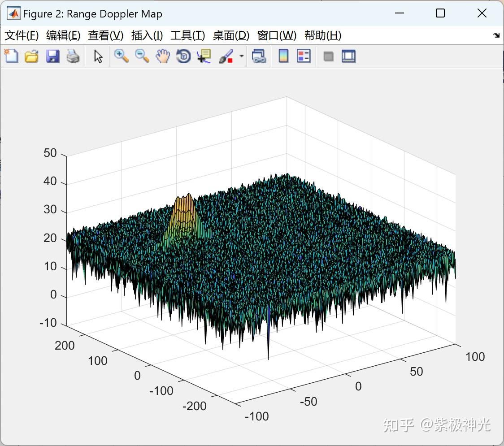Select the Edit Plot arrow tool
504x446 pixels.
coord(98,56)
